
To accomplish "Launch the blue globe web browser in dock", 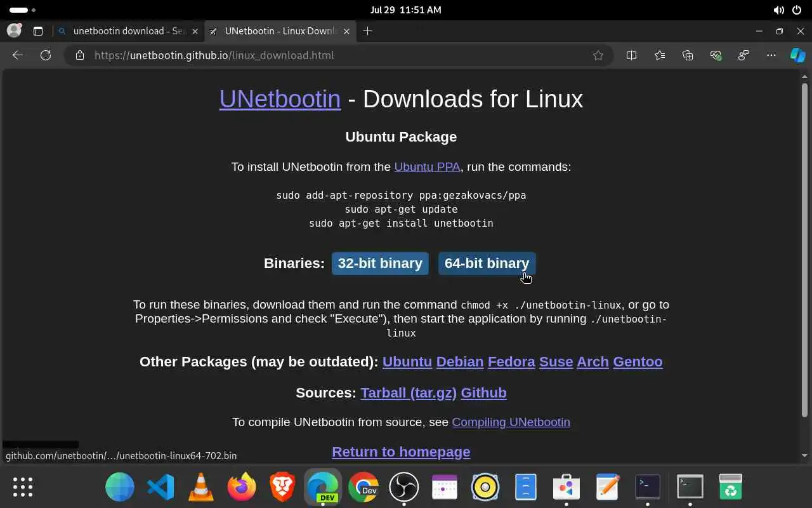I will (120, 487).
